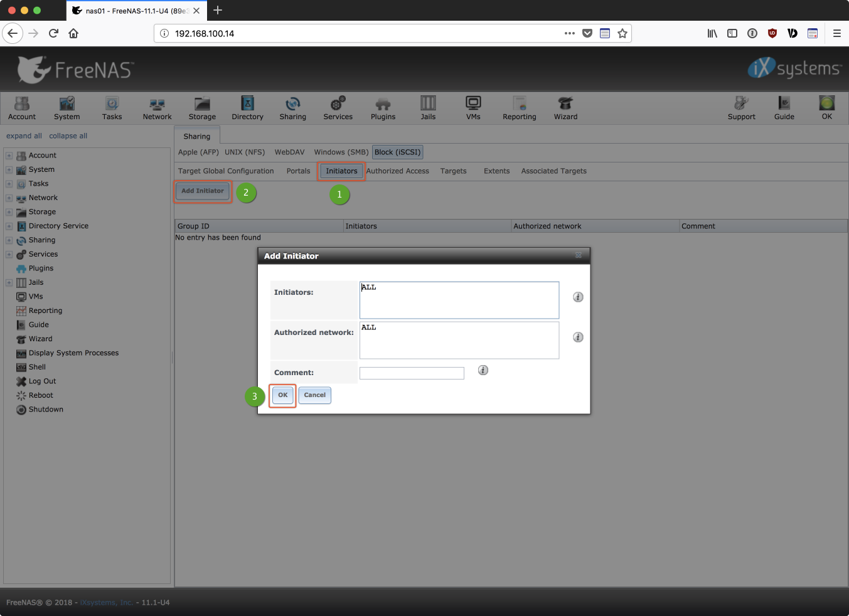Image resolution: width=849 pixels, height=616 pixels.
Task: Click the info icon beside Comment field
Action: coord(483,370)
